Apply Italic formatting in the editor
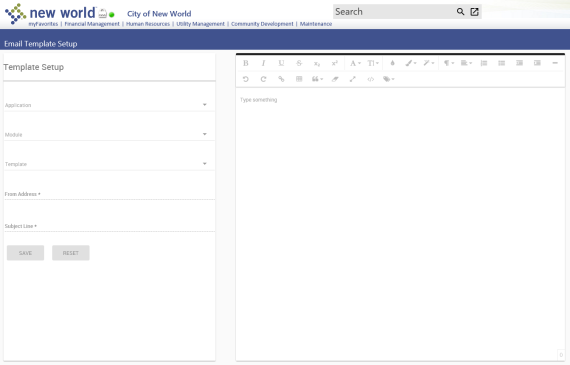The width and height of the screenshot is (570, 365). click(x=264, y=63)
